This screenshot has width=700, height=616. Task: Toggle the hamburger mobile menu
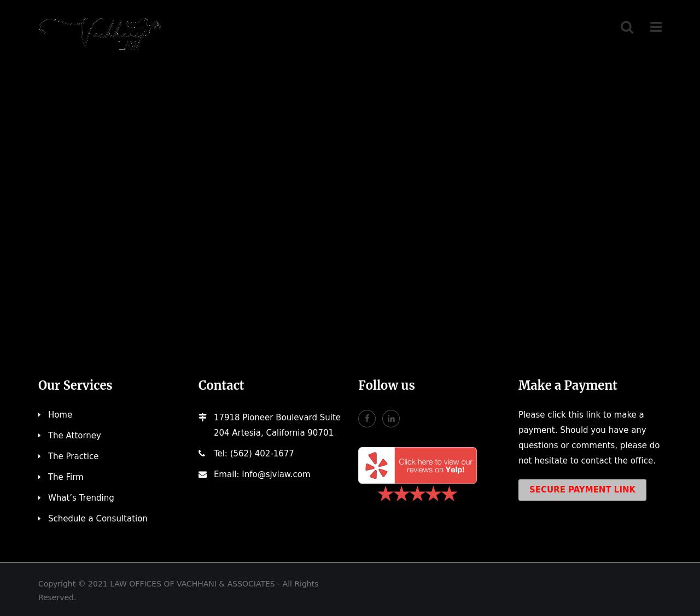(x=656, y=27)
